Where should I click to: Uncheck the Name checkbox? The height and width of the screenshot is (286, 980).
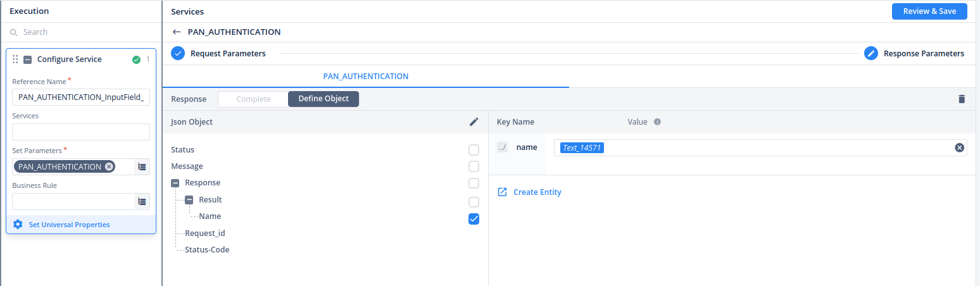tap(474, 219)
